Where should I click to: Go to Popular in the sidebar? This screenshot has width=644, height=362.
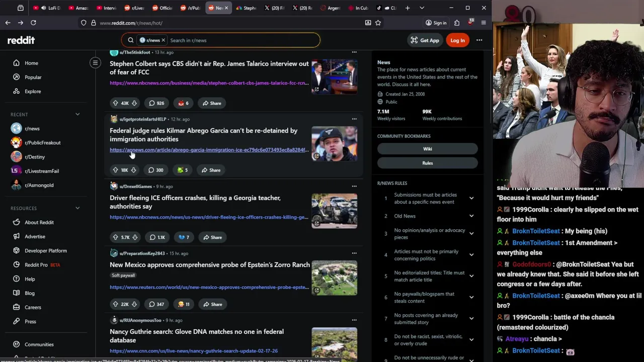tap(33, 77)
